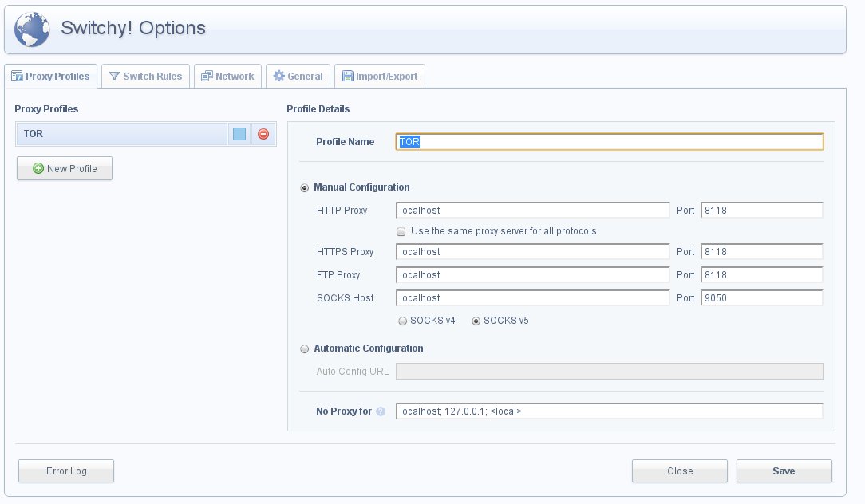The image size is (865, 504).
Task: Click the Switchy! Options title text
Action: [x=133, y=28]
